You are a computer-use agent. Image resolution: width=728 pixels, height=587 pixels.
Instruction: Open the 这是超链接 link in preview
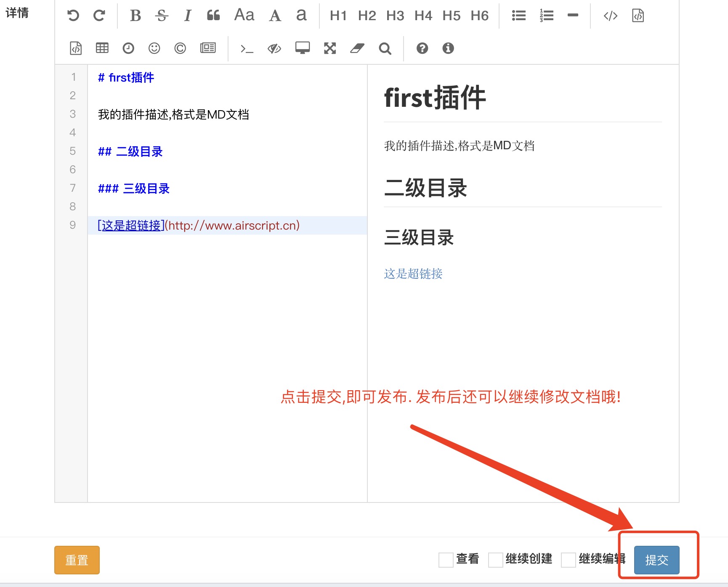(413, 274)
